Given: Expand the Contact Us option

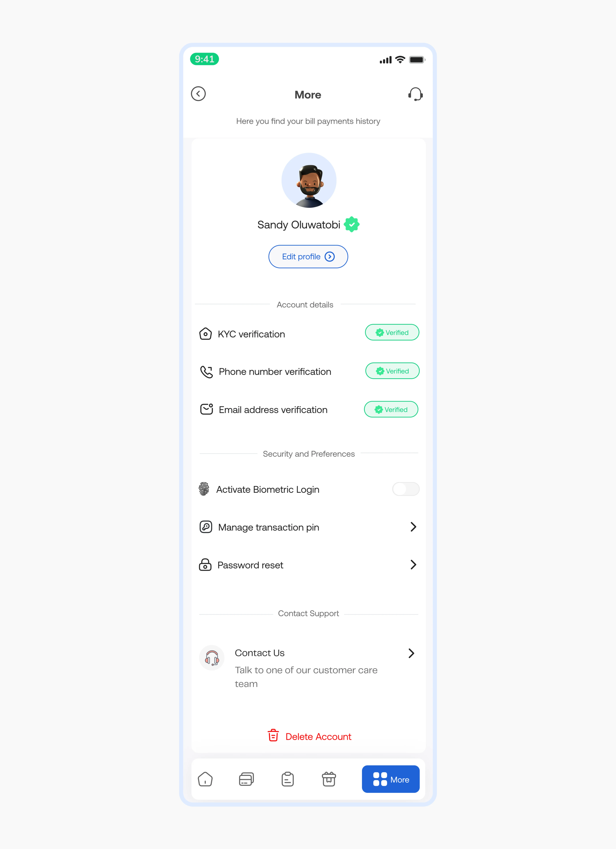Looking at the screenshot, I should pyautogui.click(x=413, y=653).
